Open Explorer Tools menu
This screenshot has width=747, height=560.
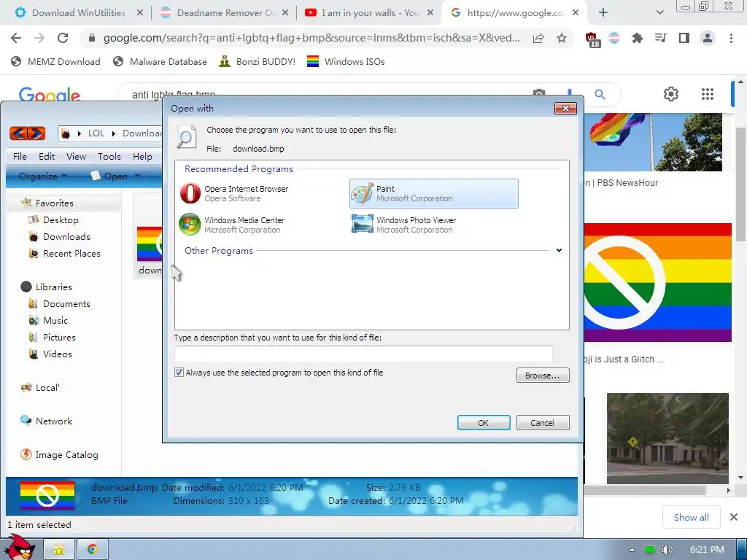(109, 156)
